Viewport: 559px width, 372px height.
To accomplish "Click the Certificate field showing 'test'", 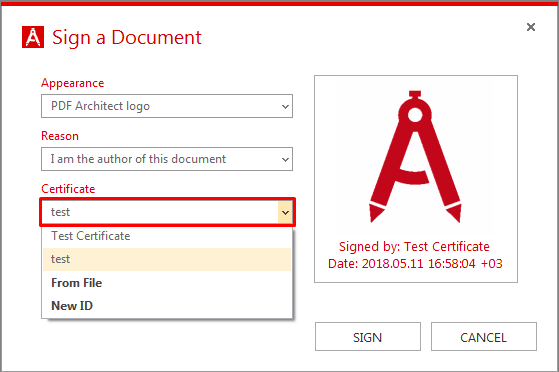I will click(167, 212).
